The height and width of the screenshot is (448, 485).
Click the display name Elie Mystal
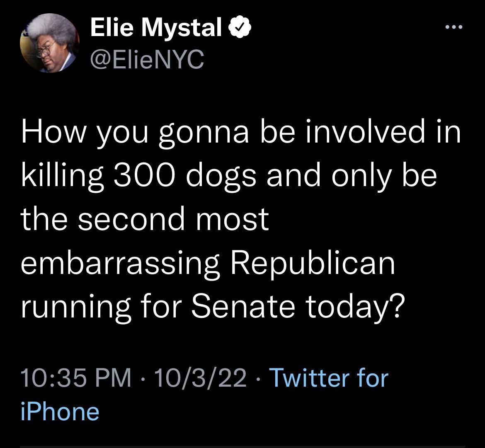[155, 27]
